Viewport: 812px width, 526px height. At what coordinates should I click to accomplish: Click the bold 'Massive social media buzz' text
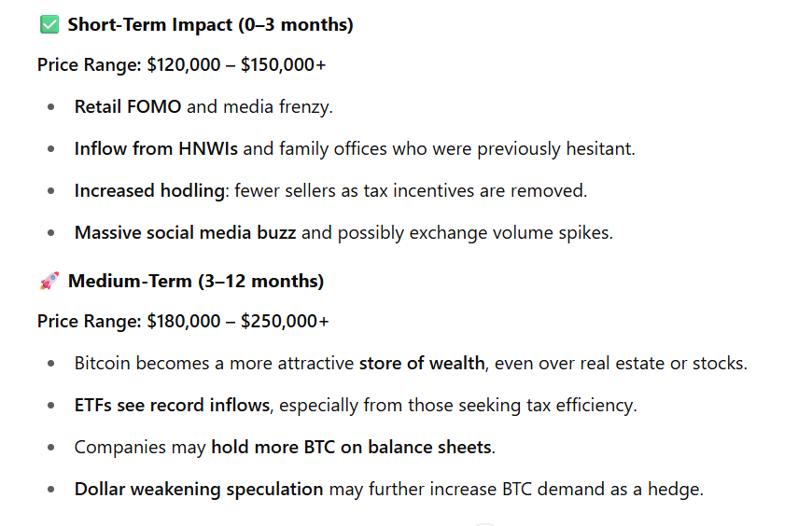click(185, 232)
